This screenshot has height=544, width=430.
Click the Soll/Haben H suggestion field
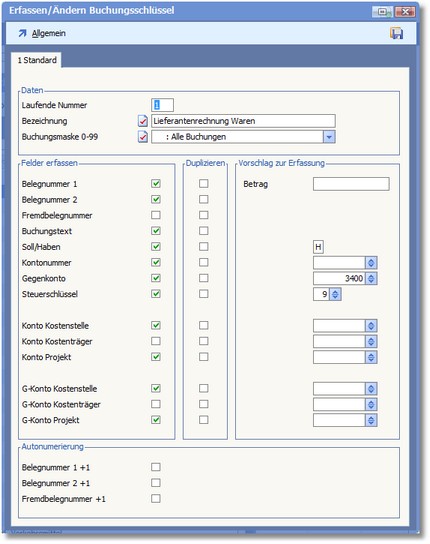tap(318, 247)
